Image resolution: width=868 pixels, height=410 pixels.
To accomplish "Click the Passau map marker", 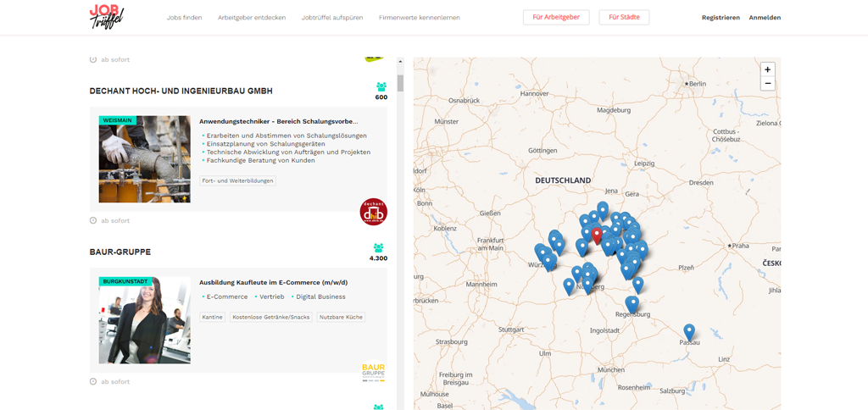I will click(689, 331).
